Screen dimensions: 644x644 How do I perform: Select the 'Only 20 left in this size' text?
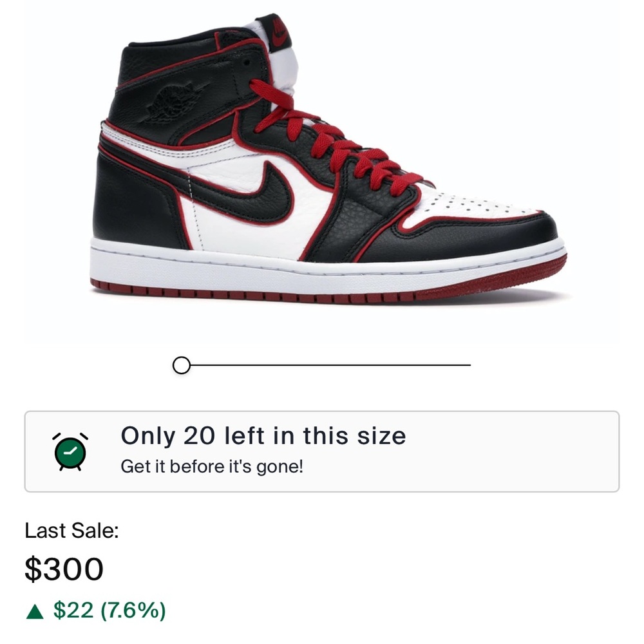[x=264, y=437]
